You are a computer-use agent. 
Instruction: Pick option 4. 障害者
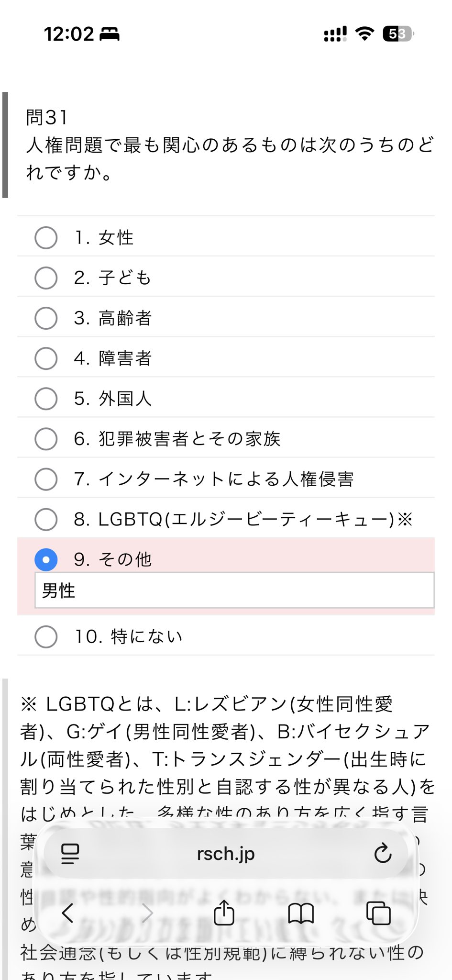(46, 358)
